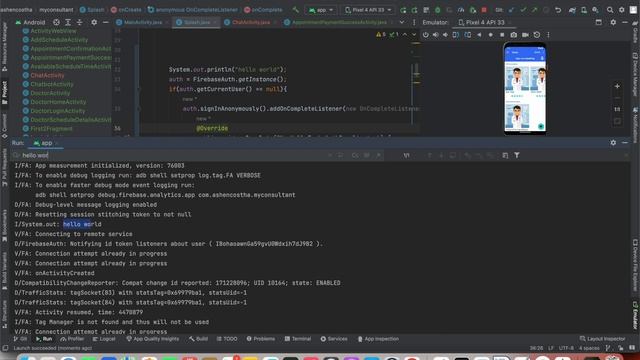Click 4 spaces indent in status bar
Image resolution: width=640 pixels, height=360 pixels.
point(589,348)
